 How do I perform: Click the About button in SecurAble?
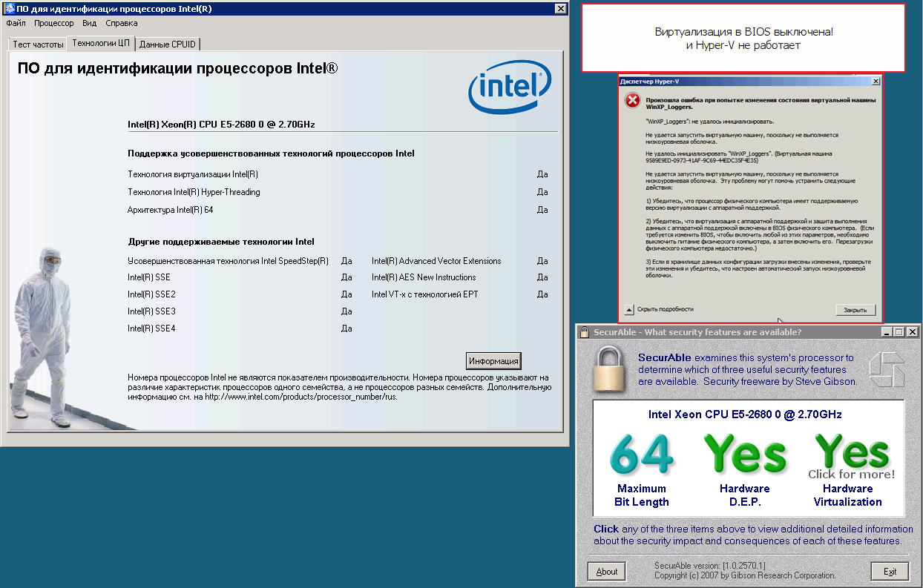coord(606,571)
